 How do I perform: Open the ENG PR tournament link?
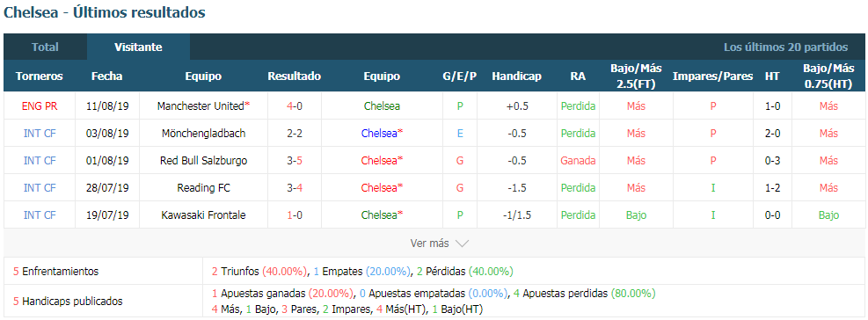point(40,106)
